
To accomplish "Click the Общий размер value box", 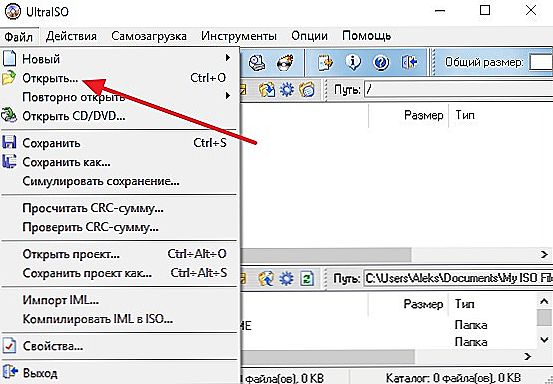I will 541,63.
